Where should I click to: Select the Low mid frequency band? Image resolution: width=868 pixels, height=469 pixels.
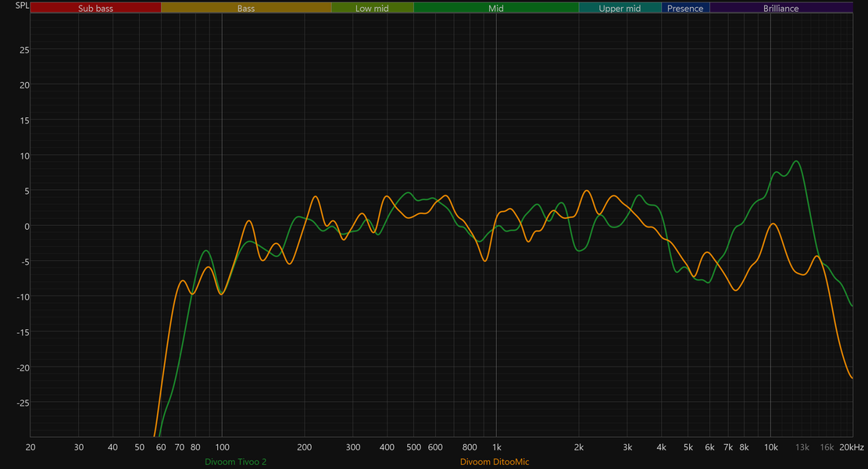click(373, 8)
